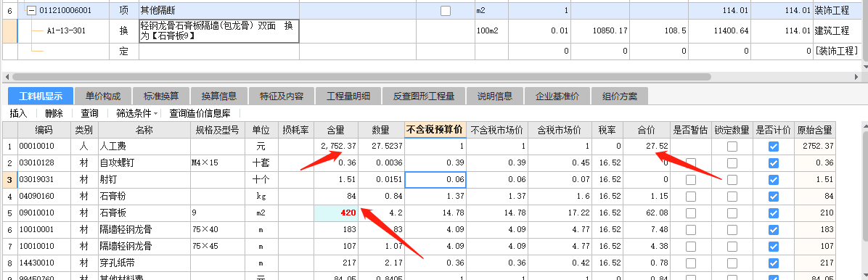
Task: Click code cell 03019031
Action: tap(44, 180)
